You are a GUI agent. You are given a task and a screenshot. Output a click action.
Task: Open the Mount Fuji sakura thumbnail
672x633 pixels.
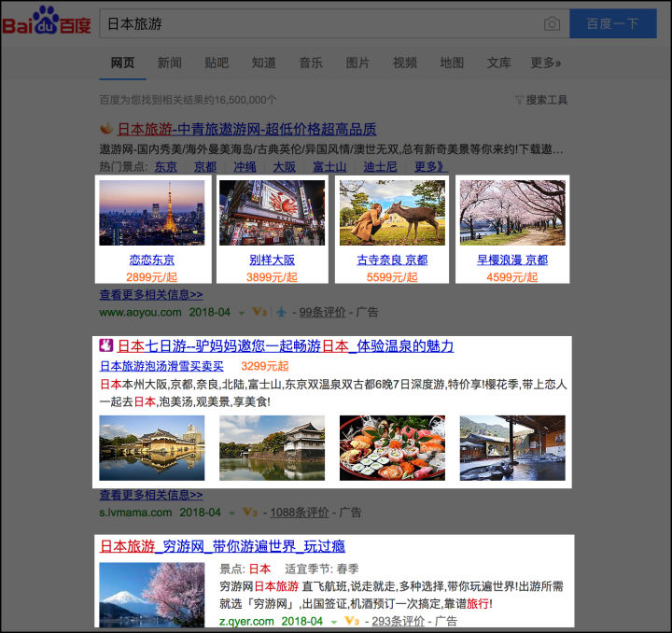pyautogui.click(x=152, y=595)
